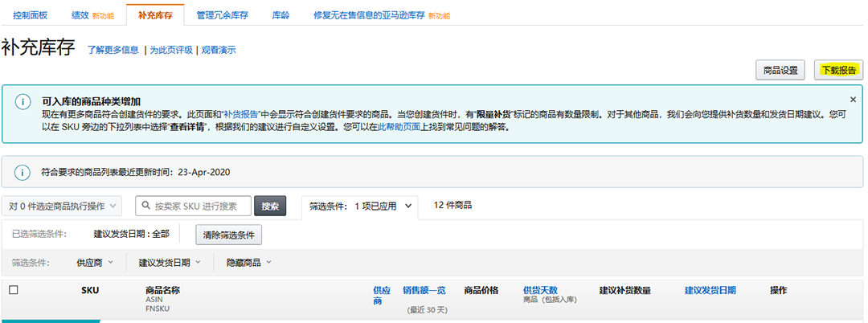Click the 了解更多信息 link
The width and height of the screenshot is (868, 323).
click(113, 51)
